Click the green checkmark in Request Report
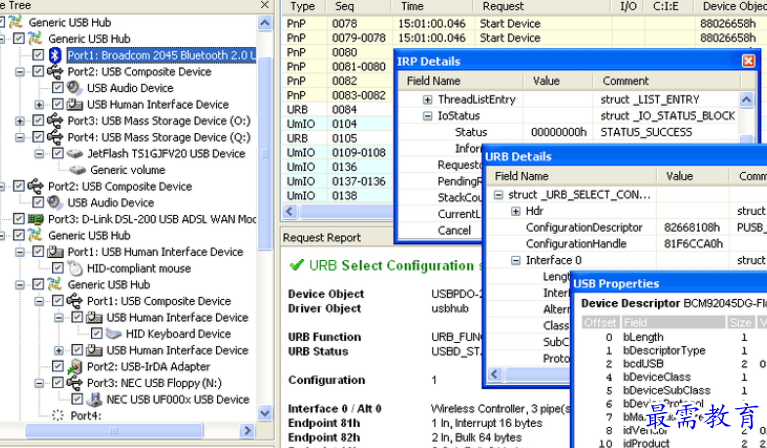This screenshot has height=448, width=767. pos(297,266)
